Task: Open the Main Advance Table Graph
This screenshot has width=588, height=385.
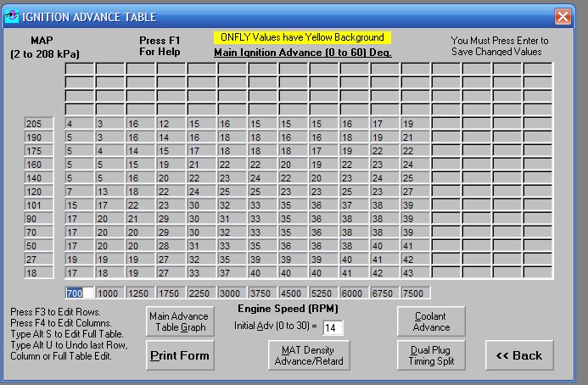Action: pyautogui.click(x=178, y=322)
